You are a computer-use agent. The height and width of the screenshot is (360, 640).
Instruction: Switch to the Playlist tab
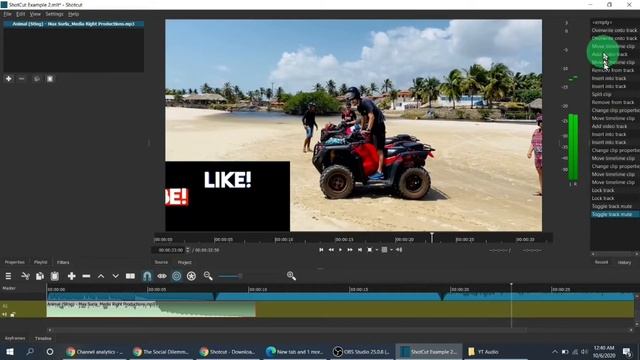click(x=40, y=262)
